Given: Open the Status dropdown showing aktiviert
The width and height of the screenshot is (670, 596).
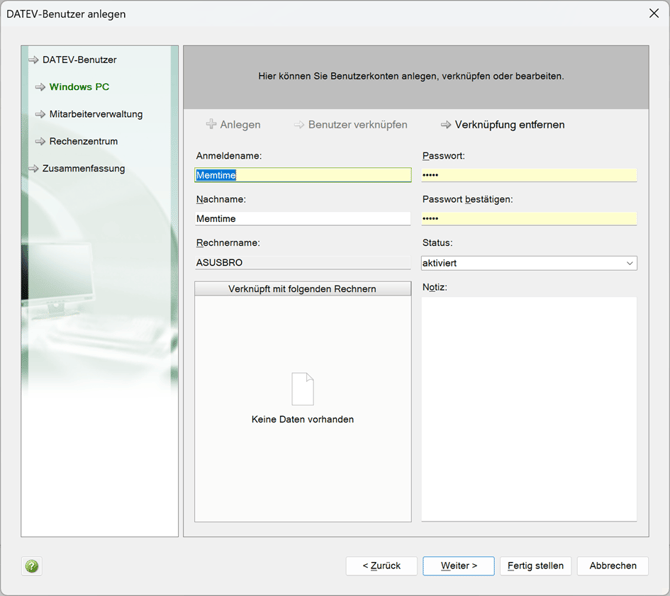Looking at the screenshot, I should (529, 263).
